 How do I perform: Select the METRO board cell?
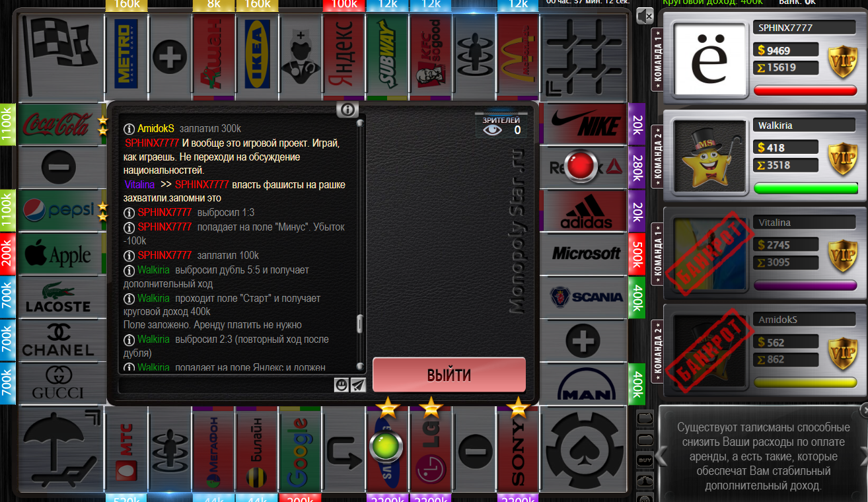tap(126, 55)
